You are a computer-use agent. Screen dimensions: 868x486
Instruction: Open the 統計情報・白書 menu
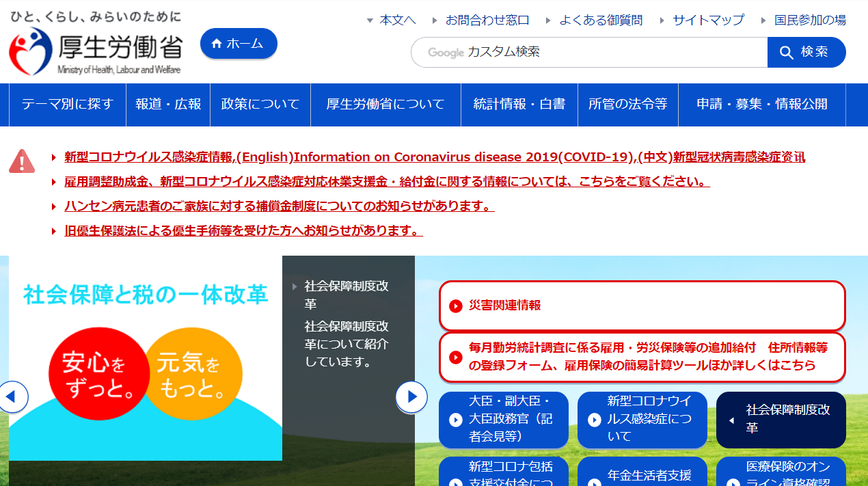pos(519,105)
